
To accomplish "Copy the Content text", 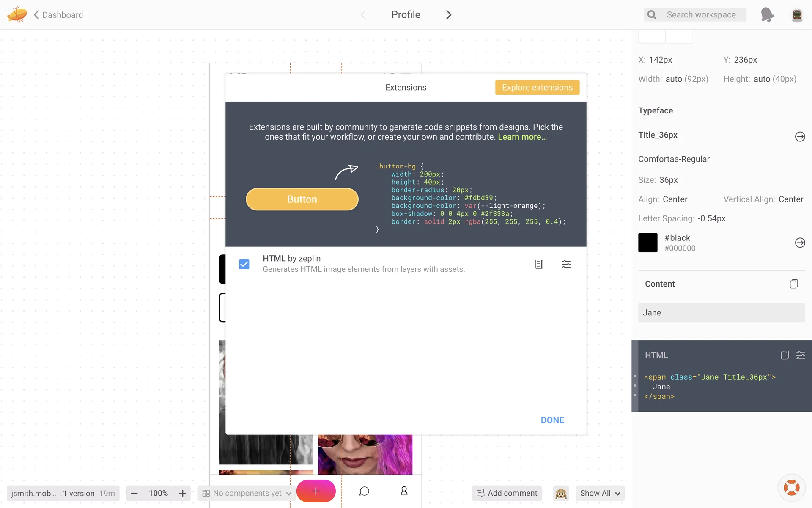I will tap(793, 284).
